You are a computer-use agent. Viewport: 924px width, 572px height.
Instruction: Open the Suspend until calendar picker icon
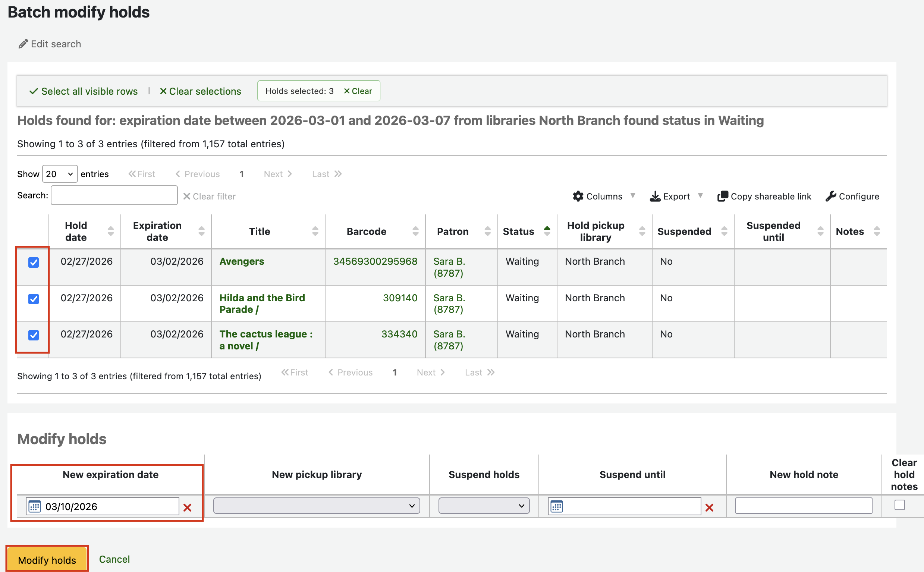[556, 506]
